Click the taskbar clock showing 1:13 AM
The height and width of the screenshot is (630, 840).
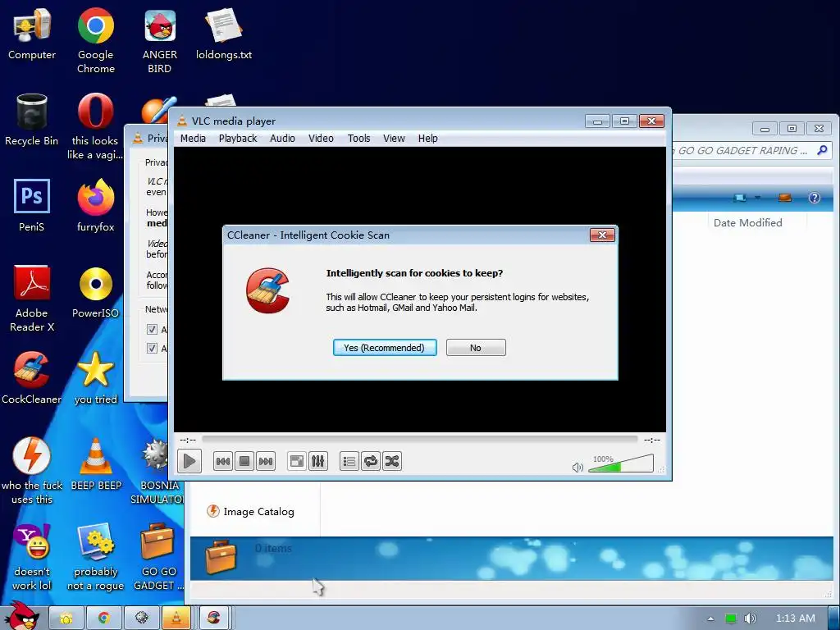coord(795,619)
